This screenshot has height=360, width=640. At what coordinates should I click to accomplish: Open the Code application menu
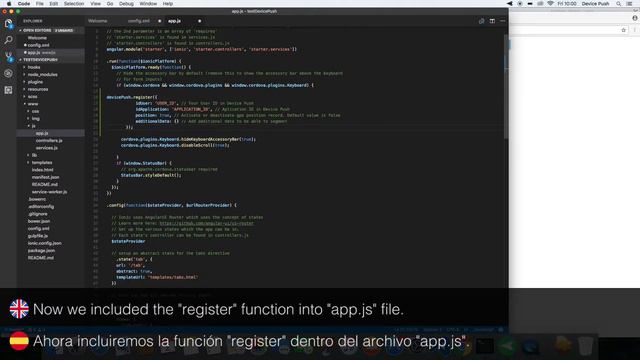24,4
